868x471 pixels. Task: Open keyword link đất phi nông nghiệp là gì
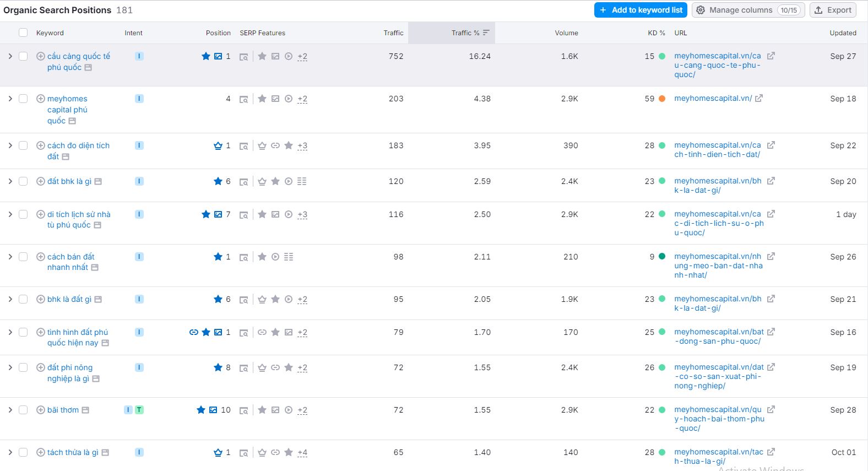pyautogui.click(x=69, y=373)
